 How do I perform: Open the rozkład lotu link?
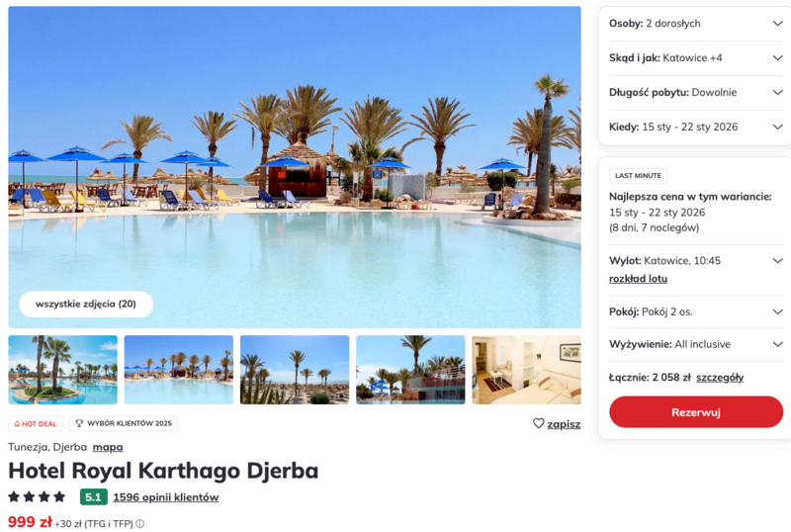[638, 279]
